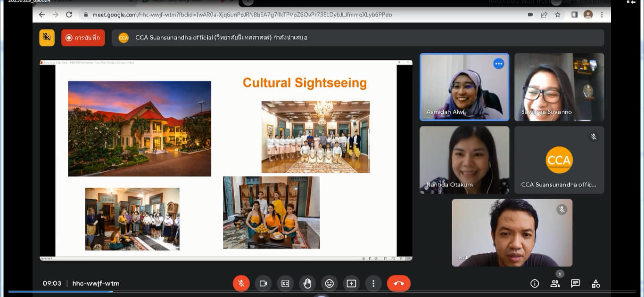644x297 pixels.
Task: Open options on Asmidah Alwi's tile
Action: pyautogui.click(x=498, y=64)
